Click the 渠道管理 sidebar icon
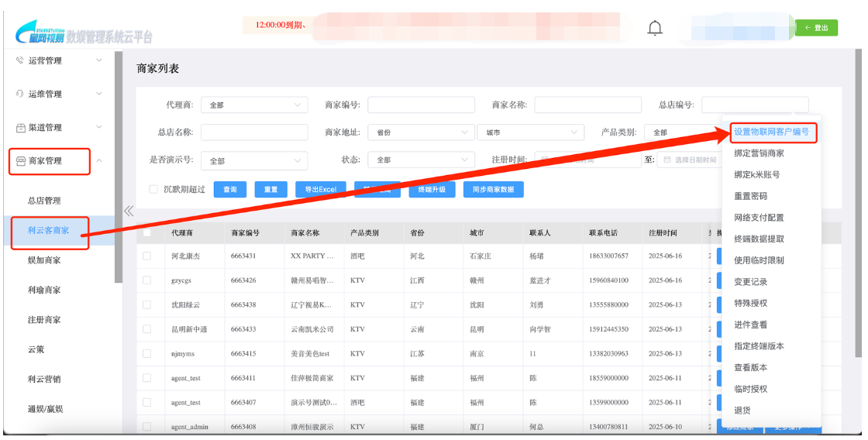868x440 pixels. click(x=20, y=127)
